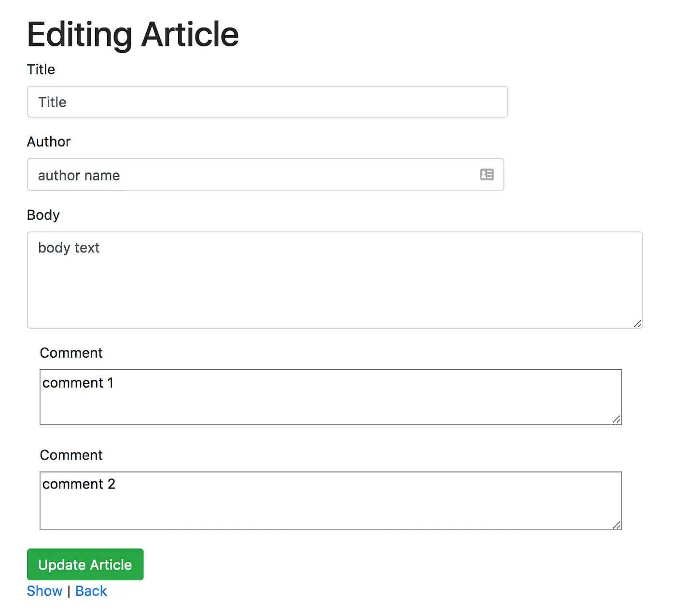The image size is (676, 616).
Task: Click the word Article in the heading
Action: point(190,35)
